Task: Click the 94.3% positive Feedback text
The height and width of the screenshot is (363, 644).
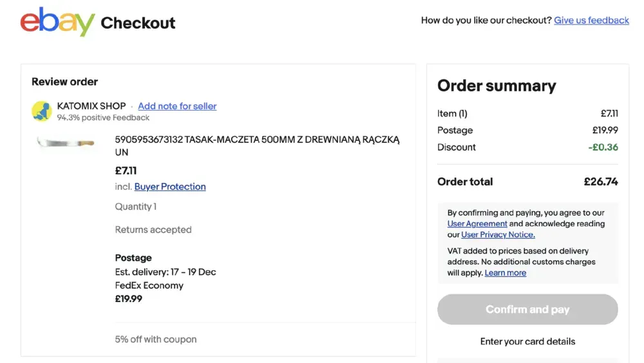Action: click(103, 118)
